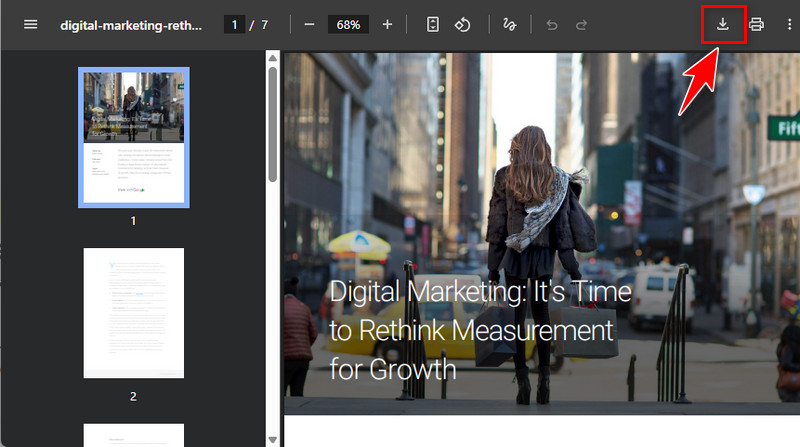This screenshot has width=800, height=447.
Task: Zoom out with the minus button
Action: click(x=309, y=24)
